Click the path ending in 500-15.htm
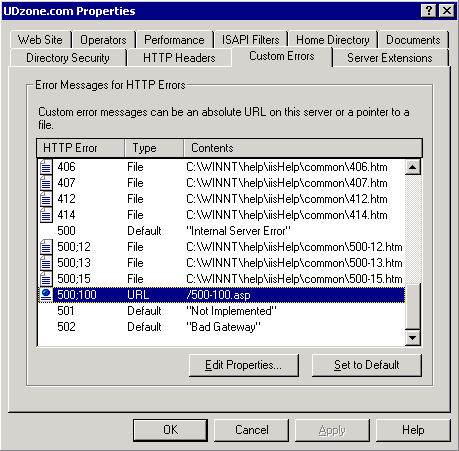The width and height of the screenshot is (459, 451). pyautogui.click(x=294, y=279)
